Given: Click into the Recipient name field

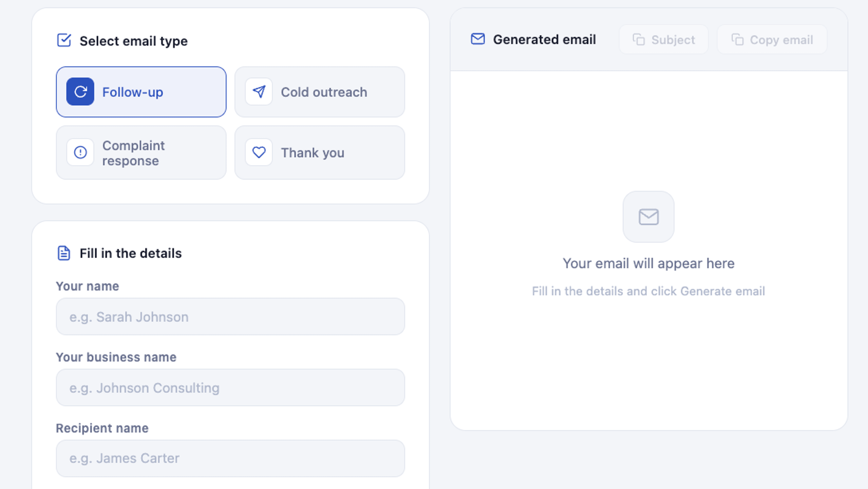Looking at the screenshot, I should click(230, 458).
